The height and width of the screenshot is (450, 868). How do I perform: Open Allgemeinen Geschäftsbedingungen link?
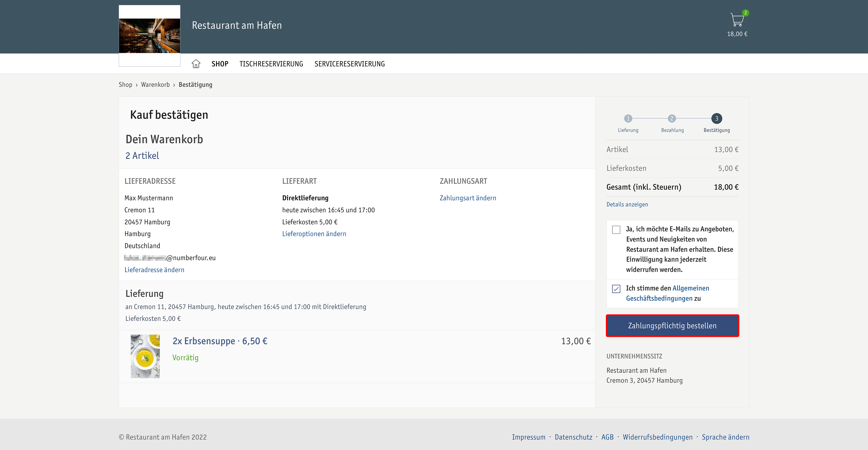pos(668,293)
